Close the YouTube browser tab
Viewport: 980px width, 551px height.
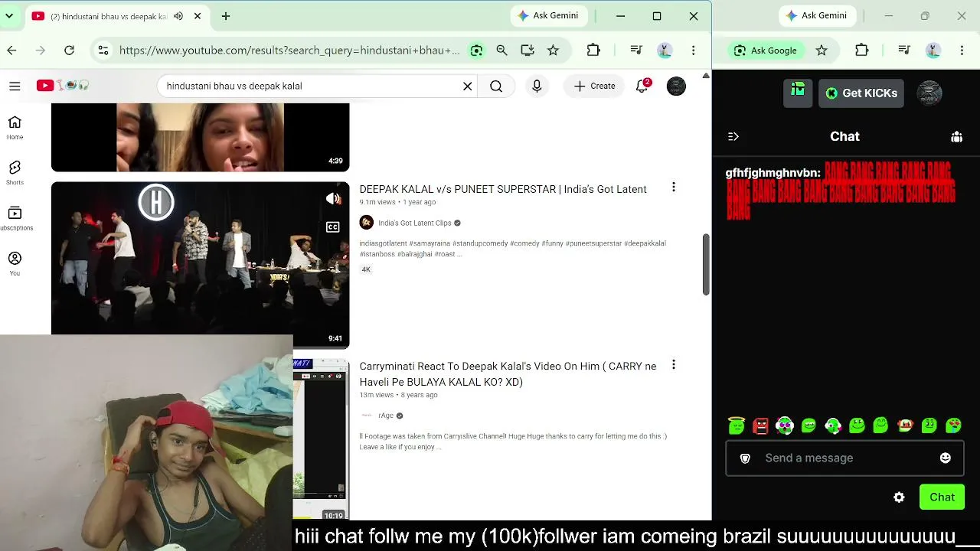click(x=198, y=16)
